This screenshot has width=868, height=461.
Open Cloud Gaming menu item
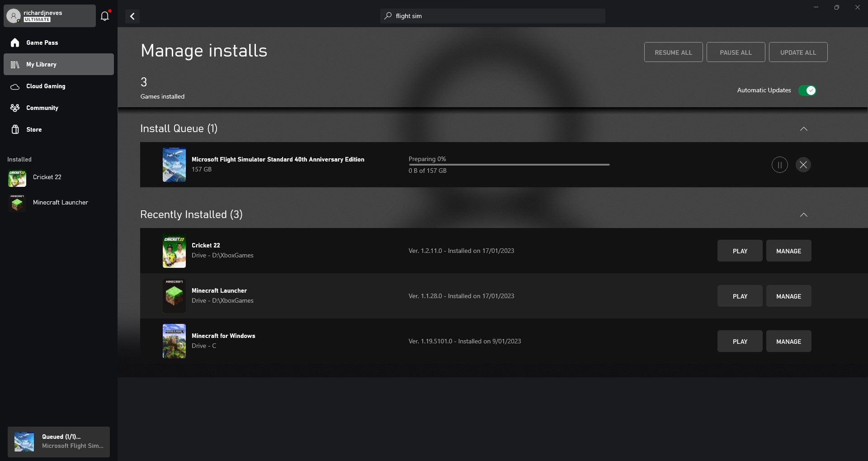59,86
